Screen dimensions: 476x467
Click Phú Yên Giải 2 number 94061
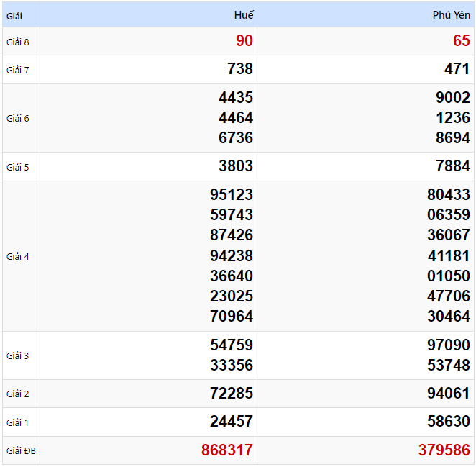pyautogui.click(x=448, y=394)
